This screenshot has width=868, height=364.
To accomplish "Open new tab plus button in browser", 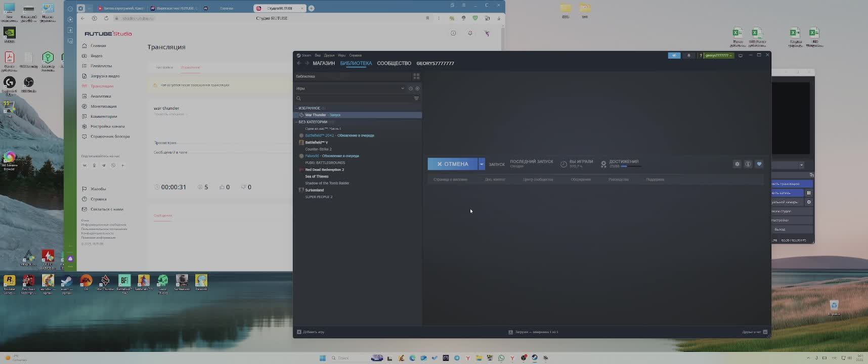I will (x=312, y=8).
